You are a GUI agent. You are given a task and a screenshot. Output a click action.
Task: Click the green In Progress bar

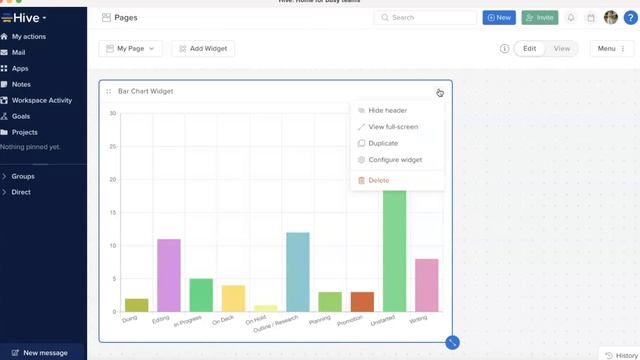tap(201, 295)
